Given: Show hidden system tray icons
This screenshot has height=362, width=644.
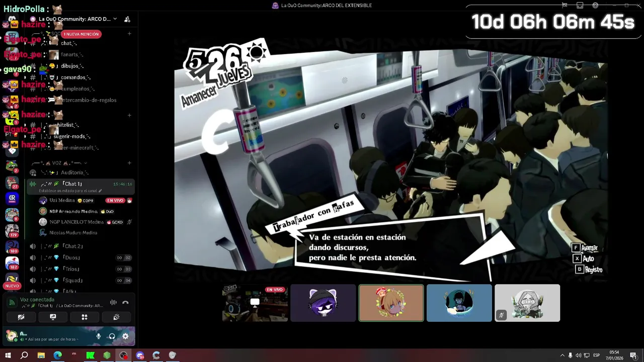Looking at the screenshot, I should 562,355.
